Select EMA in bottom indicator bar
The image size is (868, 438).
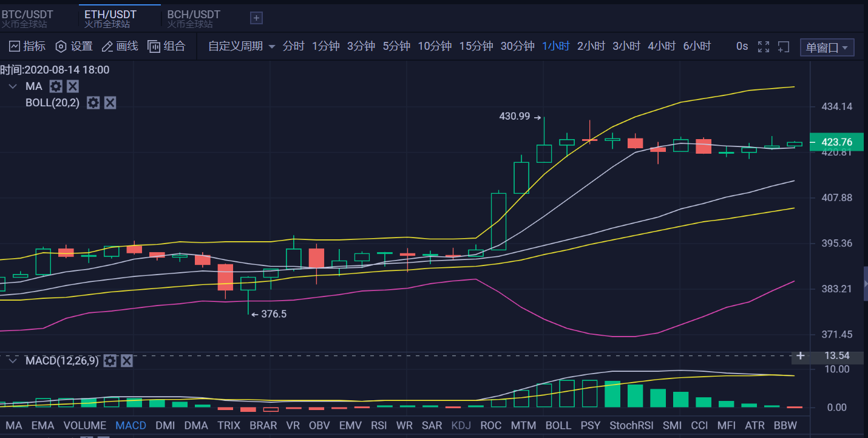[x=42, y=425]
